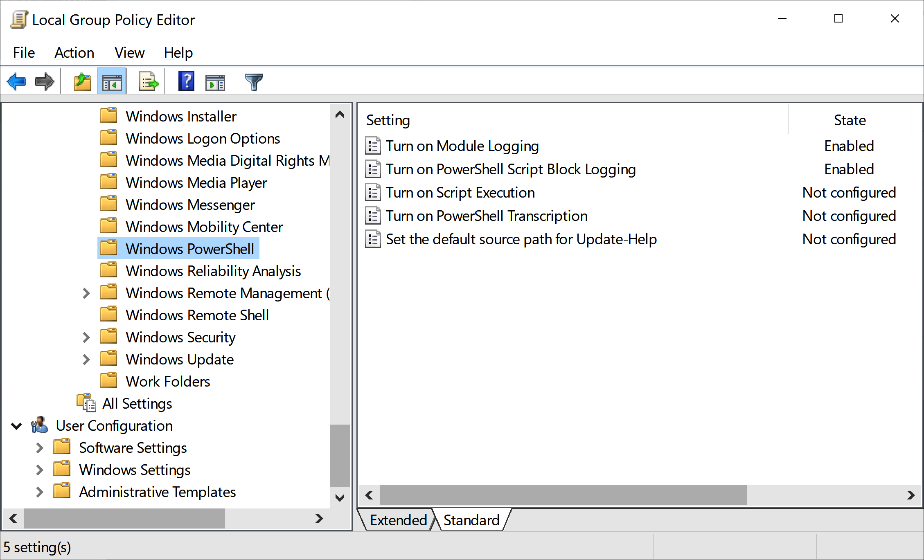
Task: Click the Up one level folder icon
Action: 83,81
